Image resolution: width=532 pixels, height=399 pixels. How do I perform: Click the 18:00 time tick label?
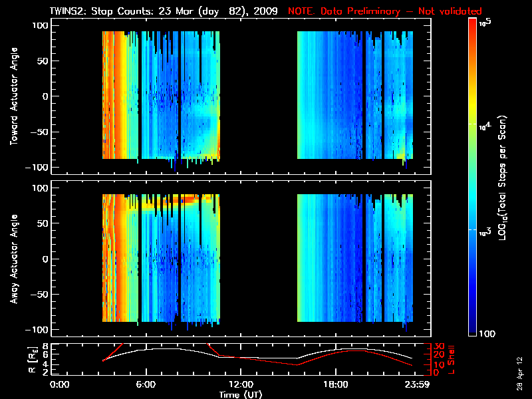point(335,384)
